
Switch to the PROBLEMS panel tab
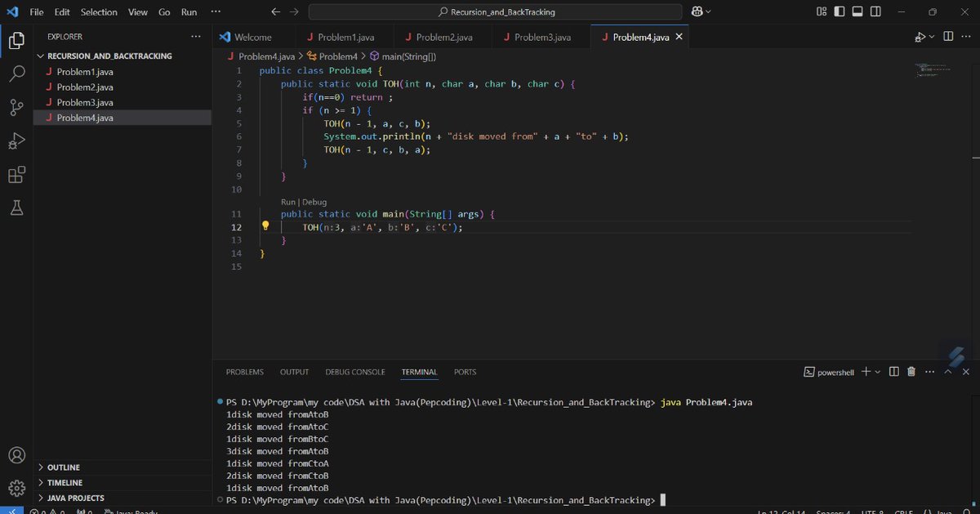245,372
